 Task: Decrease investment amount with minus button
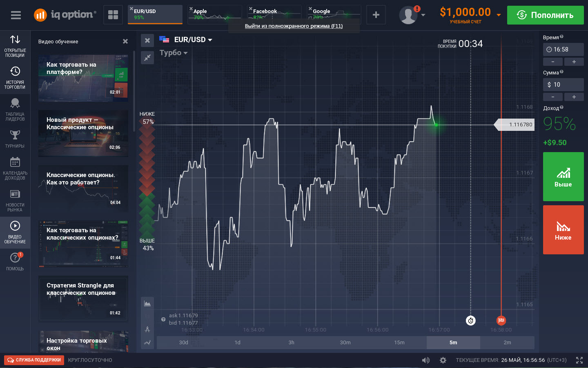(553, 97)
